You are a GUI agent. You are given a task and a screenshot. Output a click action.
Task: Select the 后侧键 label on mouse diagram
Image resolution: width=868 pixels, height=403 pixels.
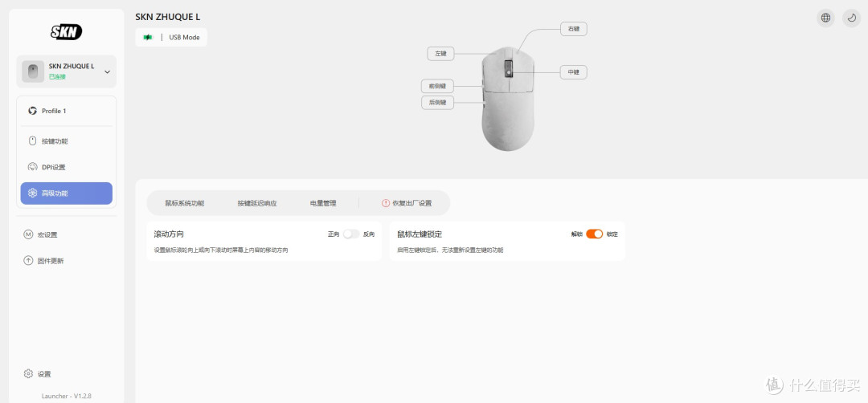[x=437, y=102]
